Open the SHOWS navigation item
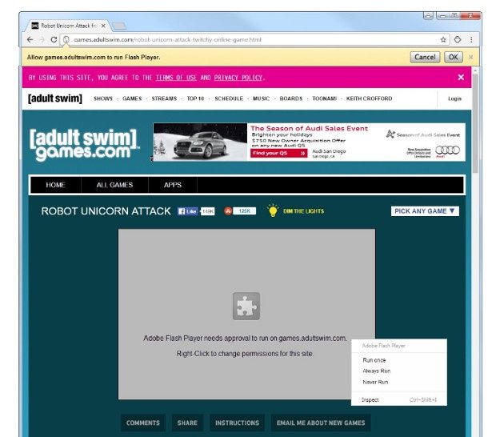 [103, 98]
